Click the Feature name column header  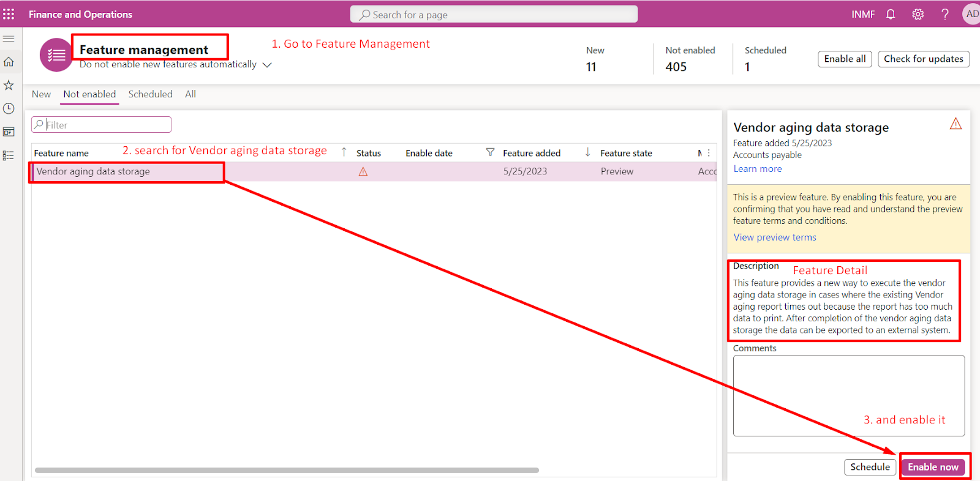pyautogui.click(x=61, y=153)
